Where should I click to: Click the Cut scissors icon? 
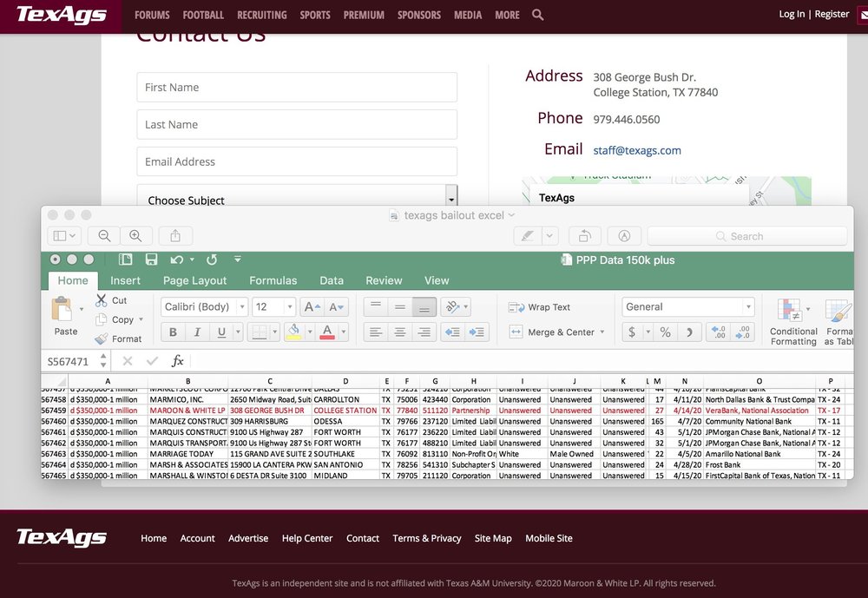101,300
